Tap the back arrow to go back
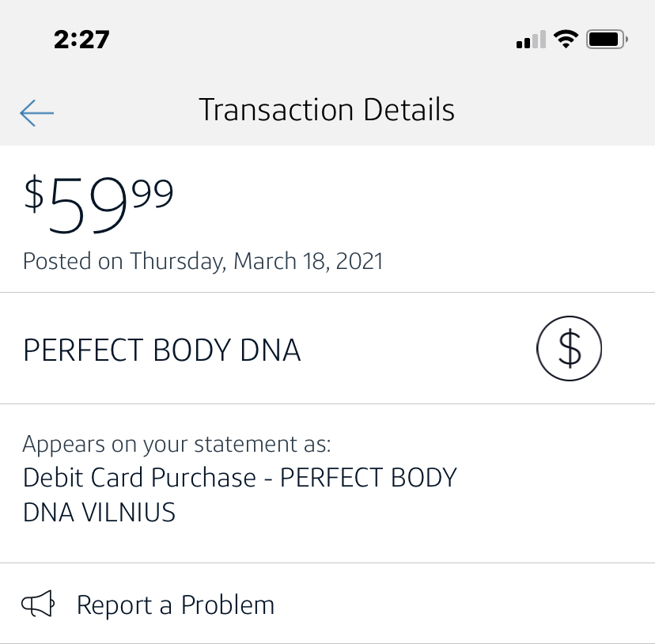The image size is (655, 644). click(x=36, y=112)
